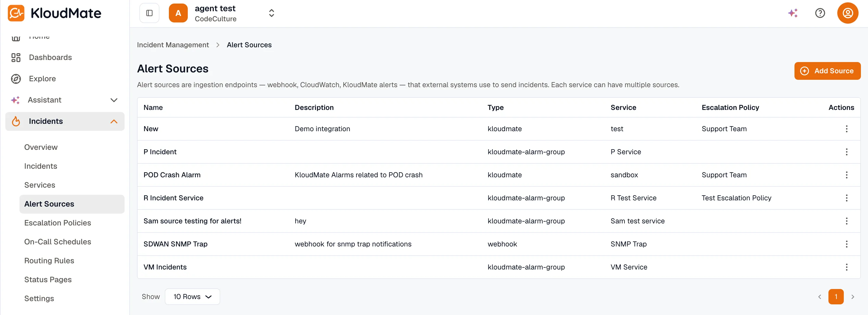Open actions menu for R Incident Service
Viewport: 868px width, 315px height.
click(x=846, y=198)
